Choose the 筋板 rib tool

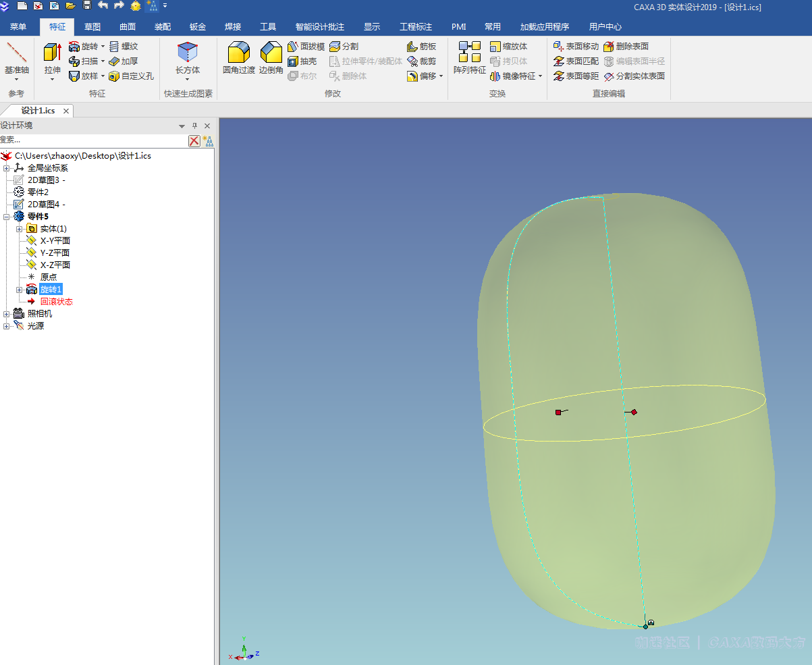[422, 47]
